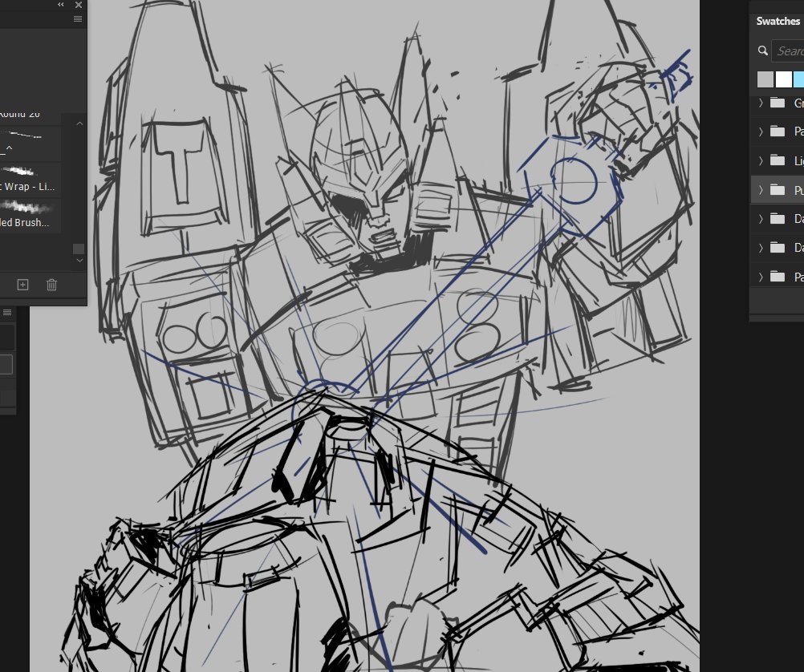The width and height of the screenshot is (804, 672).
Task: Expand the highlighted 'Pu' swatch folder chevron
Action: [761, 190]
